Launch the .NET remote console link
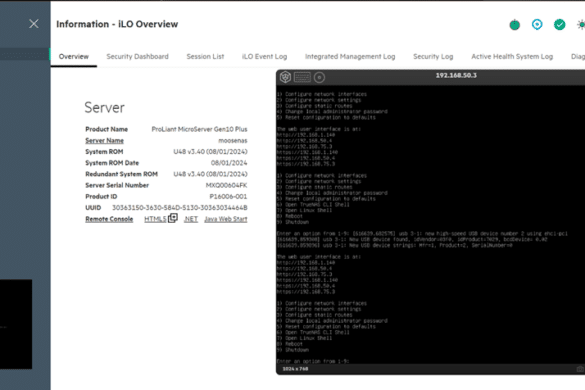 pos(191,219)
